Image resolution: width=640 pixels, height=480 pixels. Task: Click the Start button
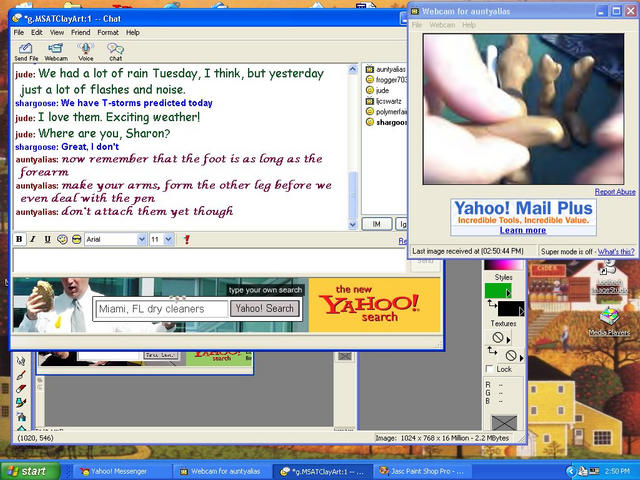tap(29, 471)
